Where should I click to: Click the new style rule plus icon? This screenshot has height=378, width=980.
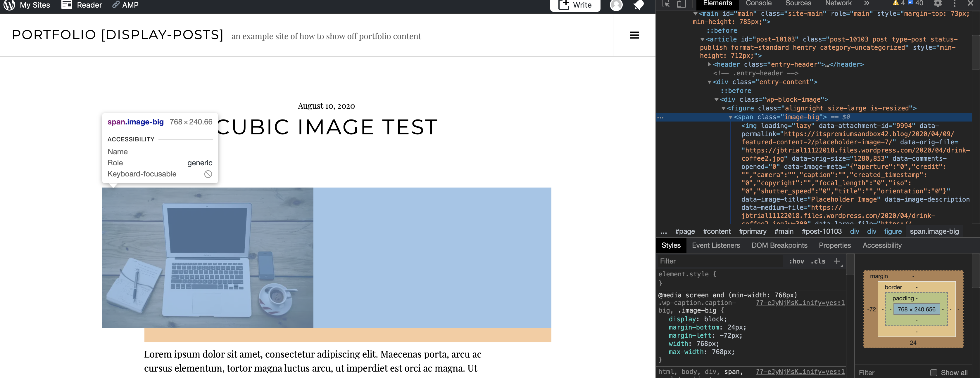(x=836, y=261)
